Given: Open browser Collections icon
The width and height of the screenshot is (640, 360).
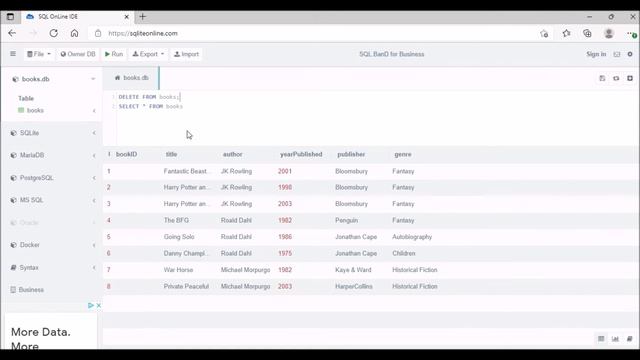Looking at the screenshot, I should pos(587,33).
